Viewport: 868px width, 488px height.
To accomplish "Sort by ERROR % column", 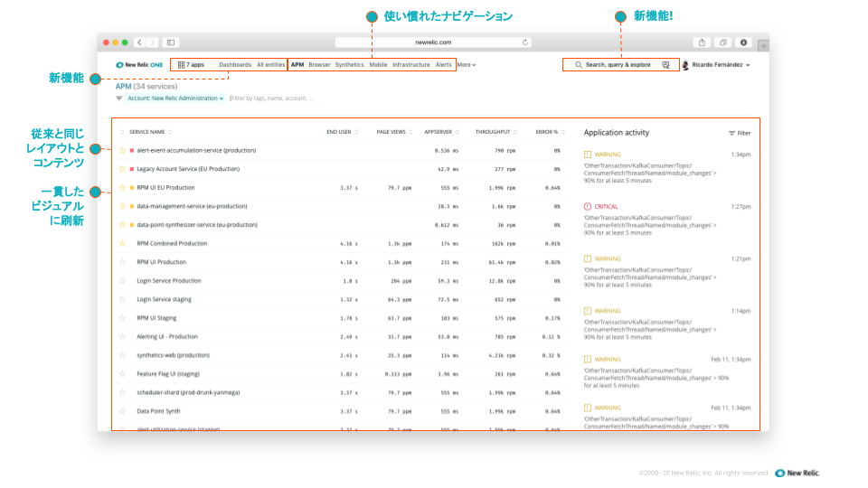I will coord(550,132).
